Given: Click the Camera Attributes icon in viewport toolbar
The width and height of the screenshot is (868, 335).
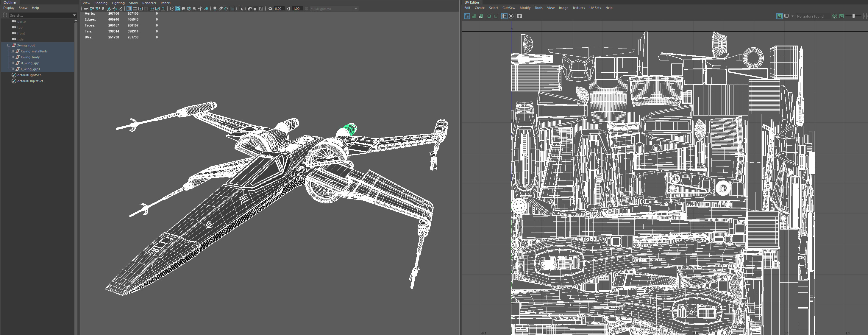Looking at the screenshot, I should pos(97,8).
